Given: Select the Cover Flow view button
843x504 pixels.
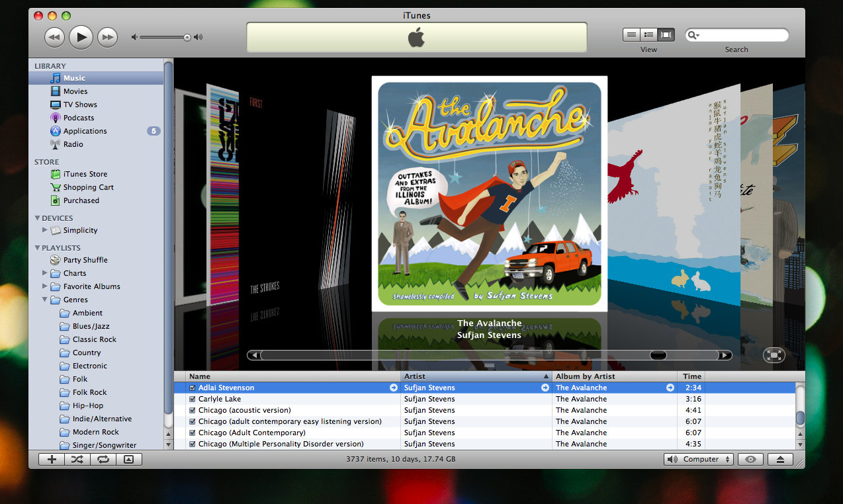Looking at the screenshot, I should (666, 34).
